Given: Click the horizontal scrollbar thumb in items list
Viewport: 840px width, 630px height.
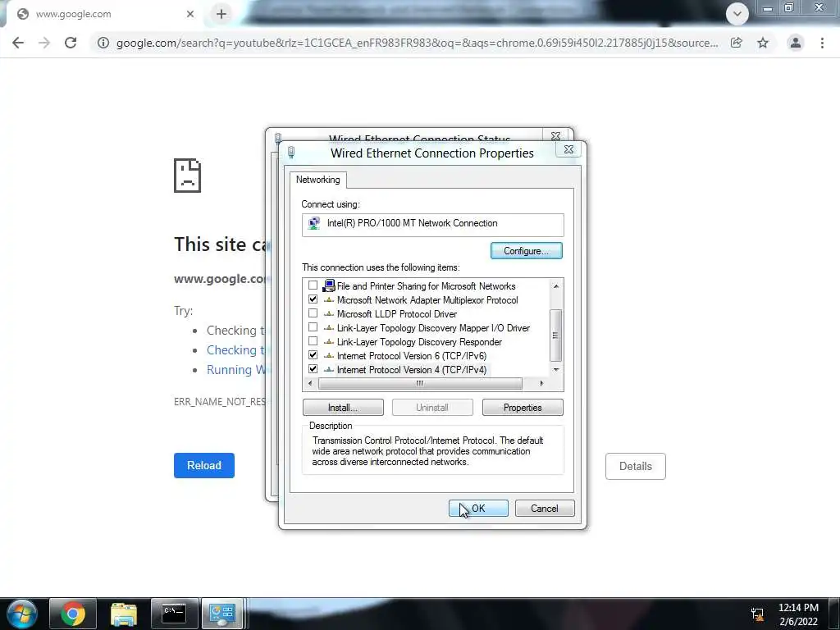Looking at the screenshot, I should [420, 383].
